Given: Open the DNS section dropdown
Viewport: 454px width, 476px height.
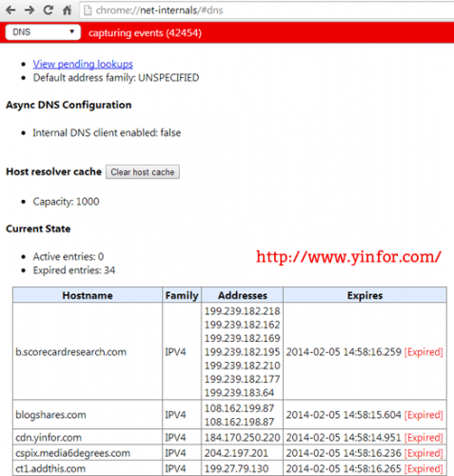Looking at the screenshot, I should pos(43,32).
